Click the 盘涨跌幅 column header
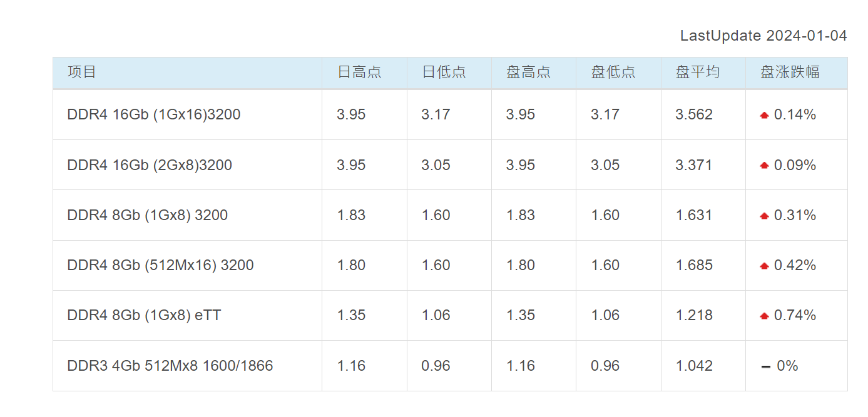Image resolution: width=868 pixels, height=417 pixels. tap(790, 72)
